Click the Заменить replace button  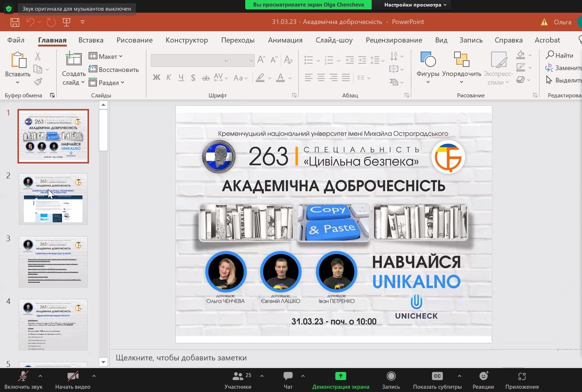pyautogui.click(x=563, y=68)
